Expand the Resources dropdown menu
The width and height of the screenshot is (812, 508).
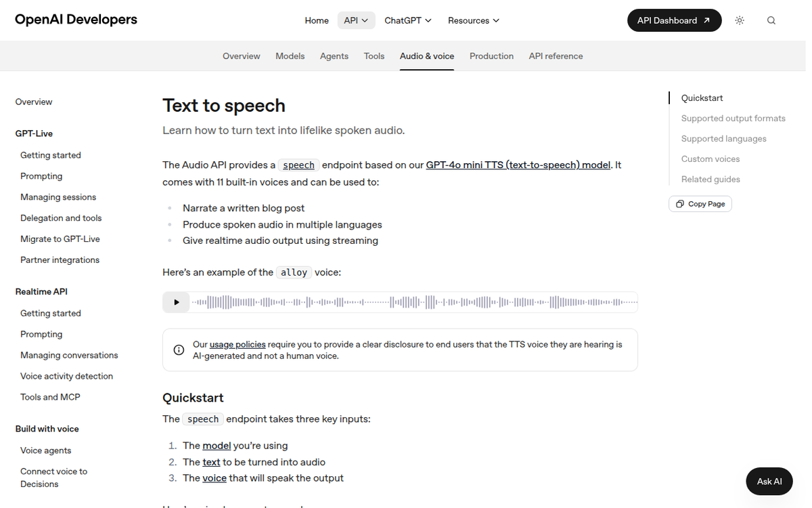[474, 20]
